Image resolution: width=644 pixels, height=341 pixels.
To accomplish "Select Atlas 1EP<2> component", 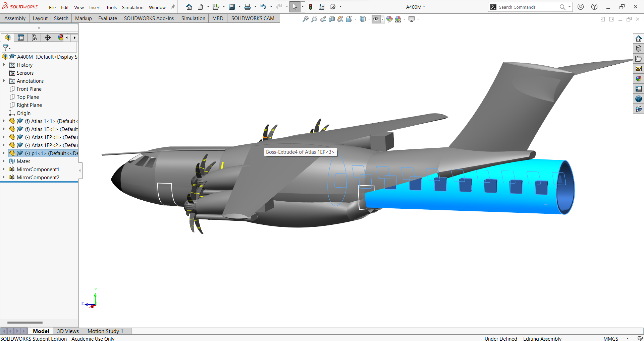I will tap(44, 145).
